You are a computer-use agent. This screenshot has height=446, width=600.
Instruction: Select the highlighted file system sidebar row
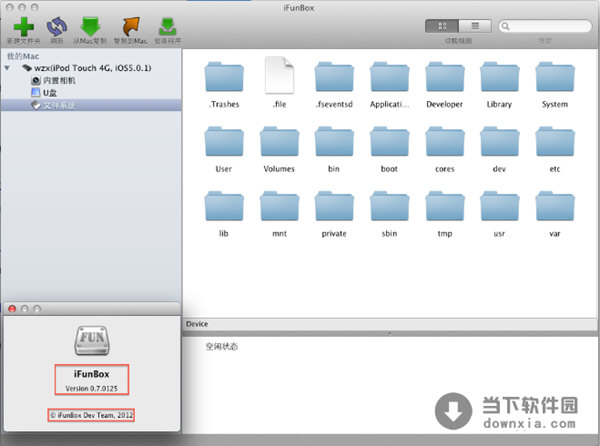91,105
